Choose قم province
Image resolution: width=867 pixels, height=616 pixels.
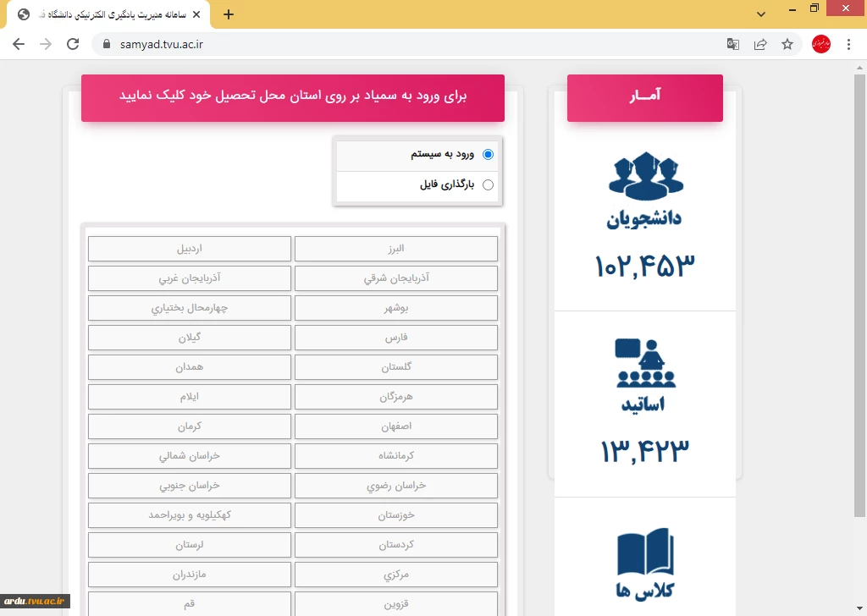pos(189,603)
